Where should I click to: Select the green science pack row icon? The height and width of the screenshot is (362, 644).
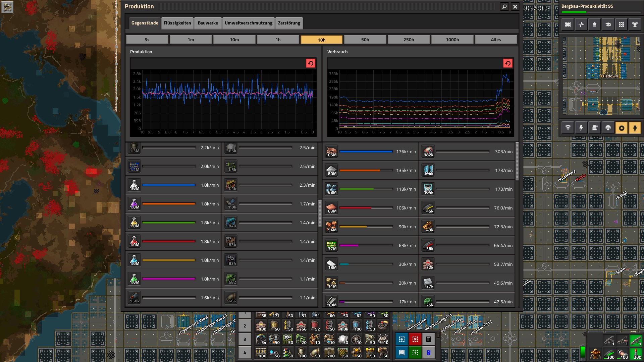coord(134,279)
